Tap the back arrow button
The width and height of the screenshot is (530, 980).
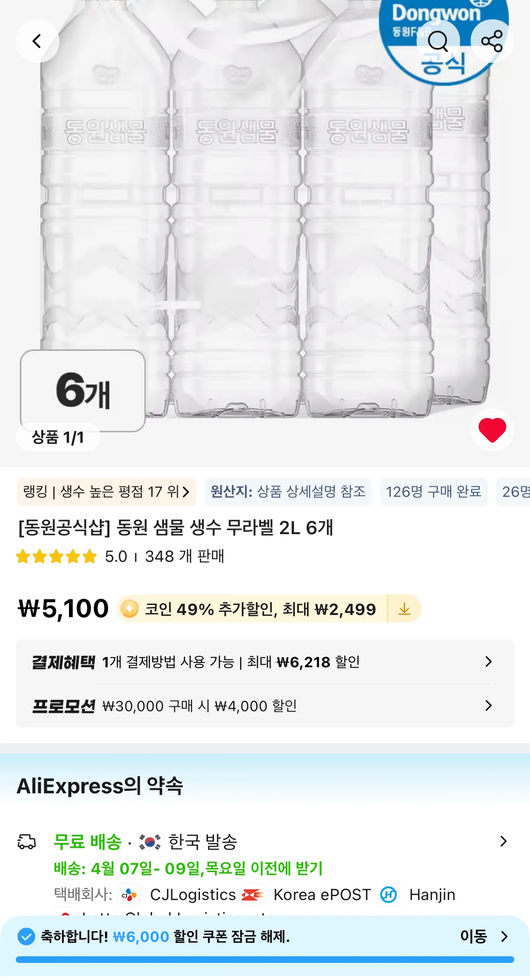point(37,41)
